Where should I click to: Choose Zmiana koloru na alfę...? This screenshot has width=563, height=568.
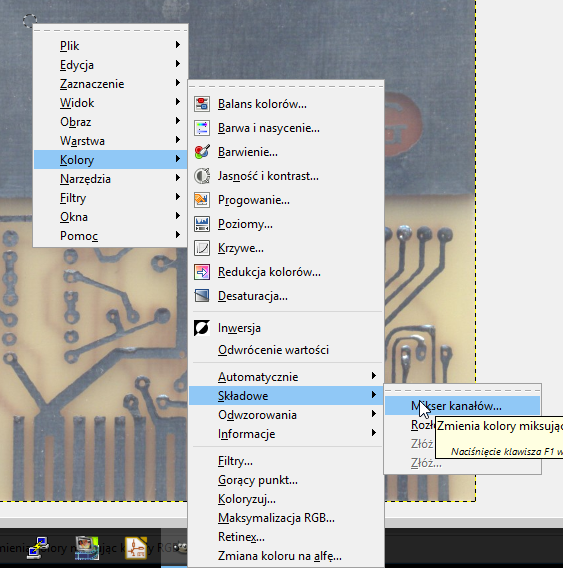pyautogui.click(x=286, y=556)
